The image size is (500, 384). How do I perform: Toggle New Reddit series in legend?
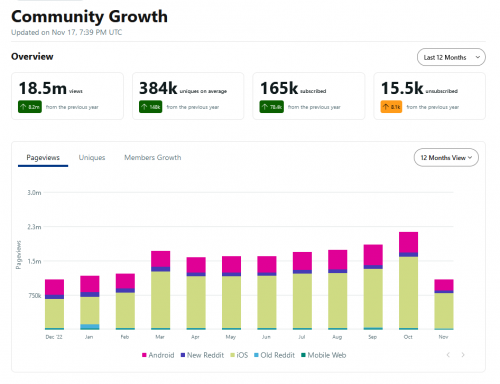(202, 355)
